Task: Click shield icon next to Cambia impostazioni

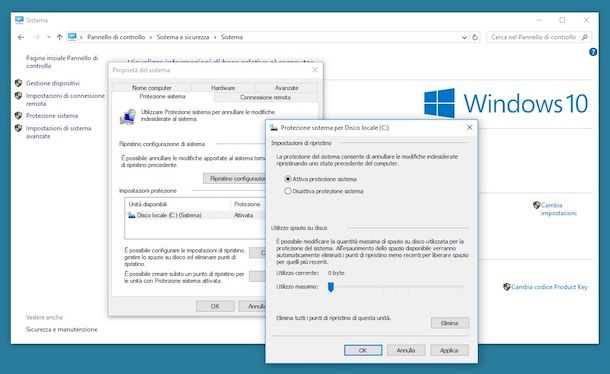Action: coord(536,205)
